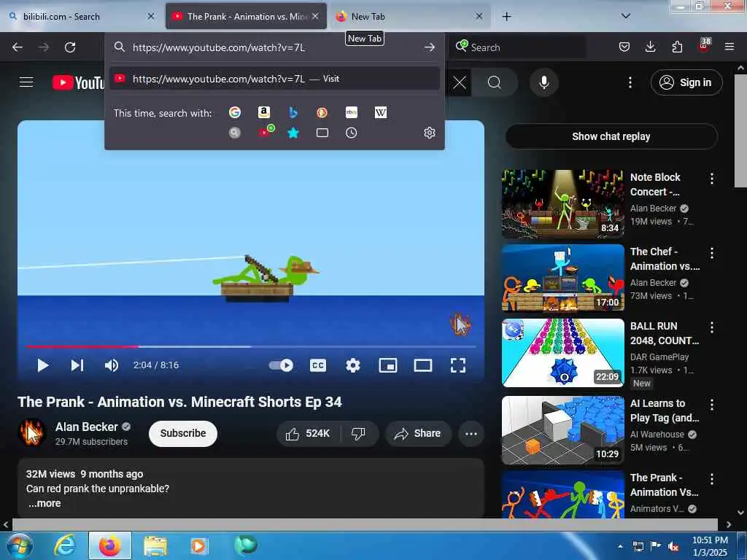Open a new browser tab
The width and height of the screenshot is (747, 560).
[506, 16]
